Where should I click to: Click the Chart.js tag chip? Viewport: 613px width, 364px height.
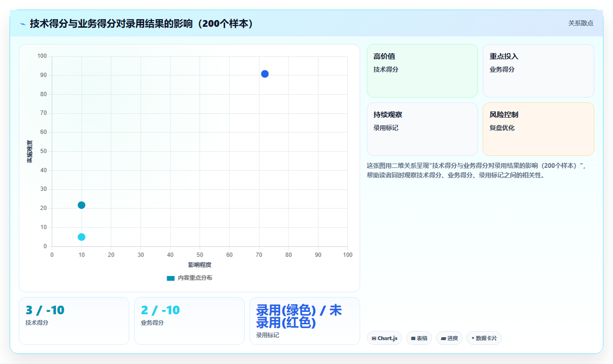(x=385, y=338)
